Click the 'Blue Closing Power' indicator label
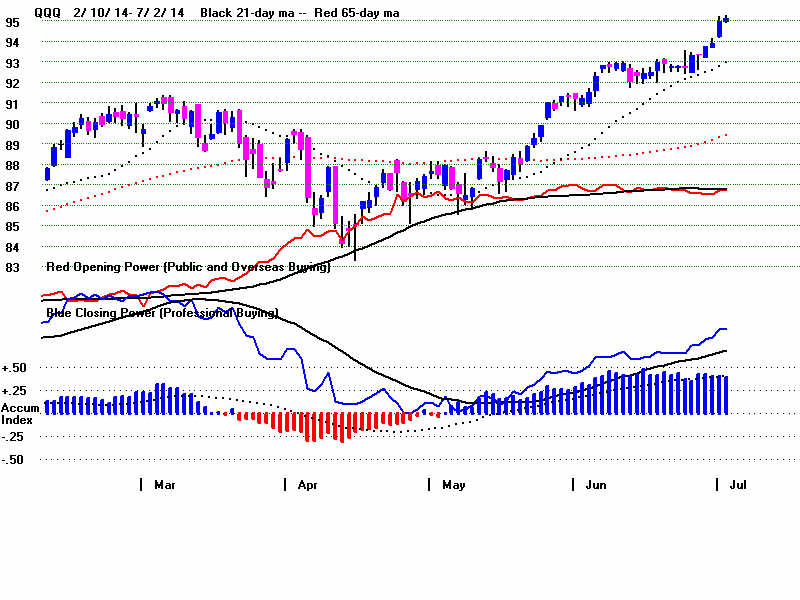 point(162,313)
